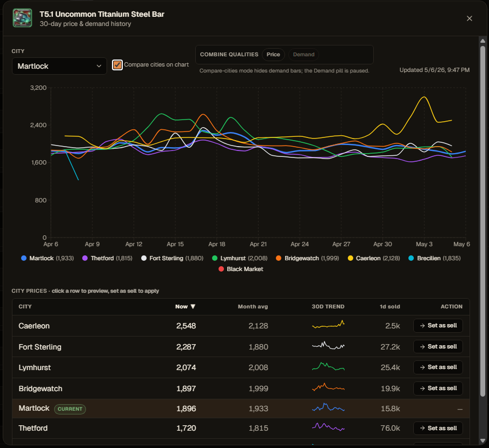The width and height of the screenshot is (489, 448).
Task: Select the Demand pill
Action: [x=304, y=55]
